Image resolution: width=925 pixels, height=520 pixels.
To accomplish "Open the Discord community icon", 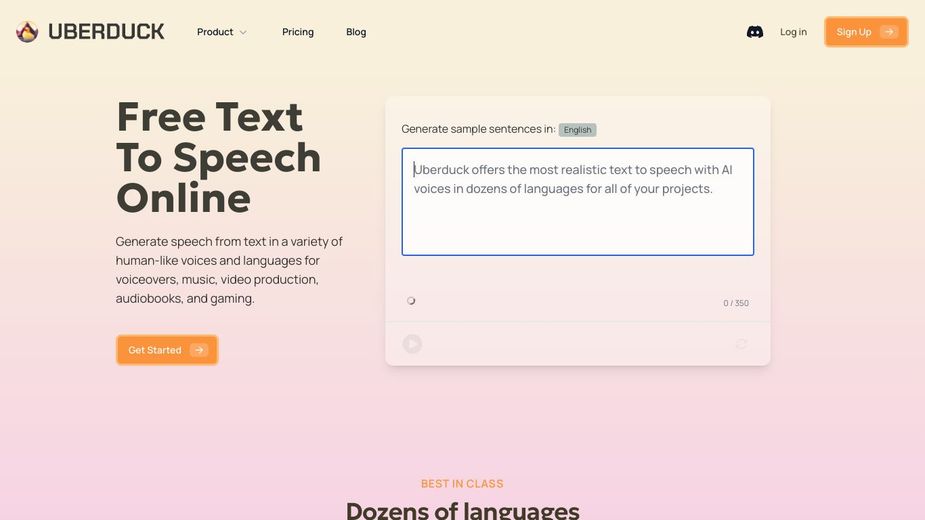I will [755, 32].
